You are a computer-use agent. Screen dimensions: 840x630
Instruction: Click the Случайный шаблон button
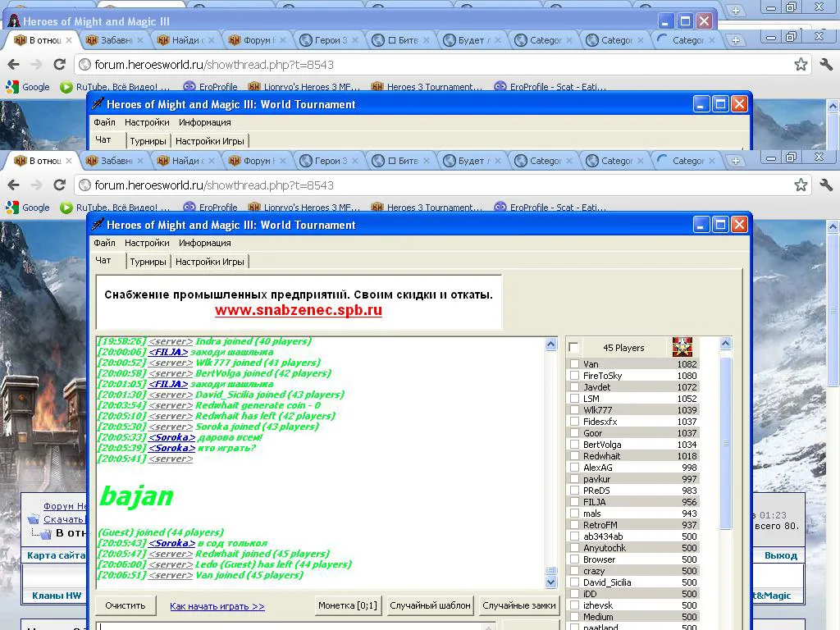[x=430, y=605]
